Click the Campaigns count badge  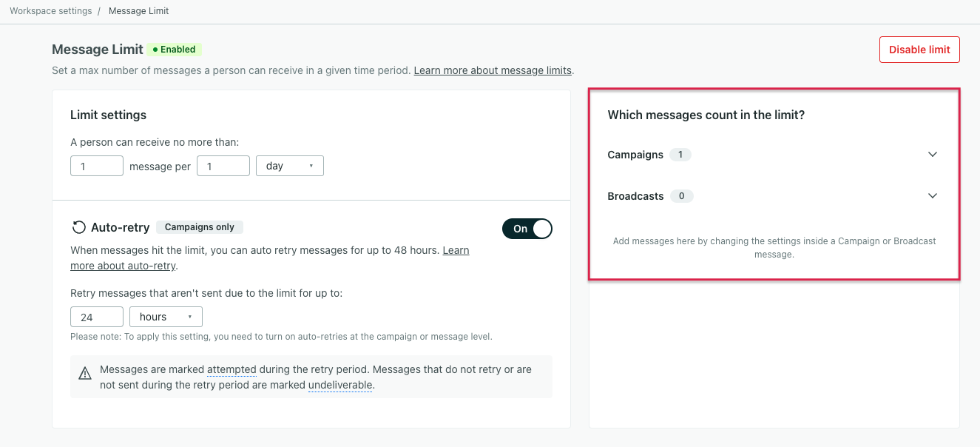(x=680, y=155)
